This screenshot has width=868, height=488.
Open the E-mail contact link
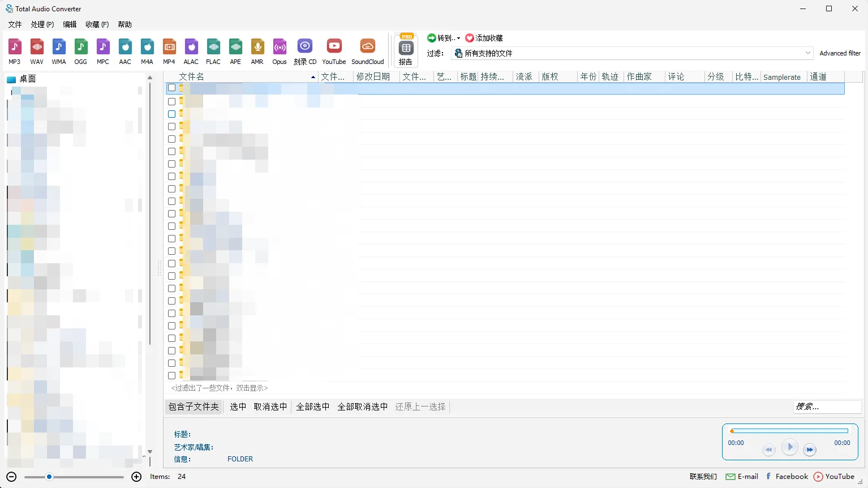pyautogui.click(x=742, y=477)
